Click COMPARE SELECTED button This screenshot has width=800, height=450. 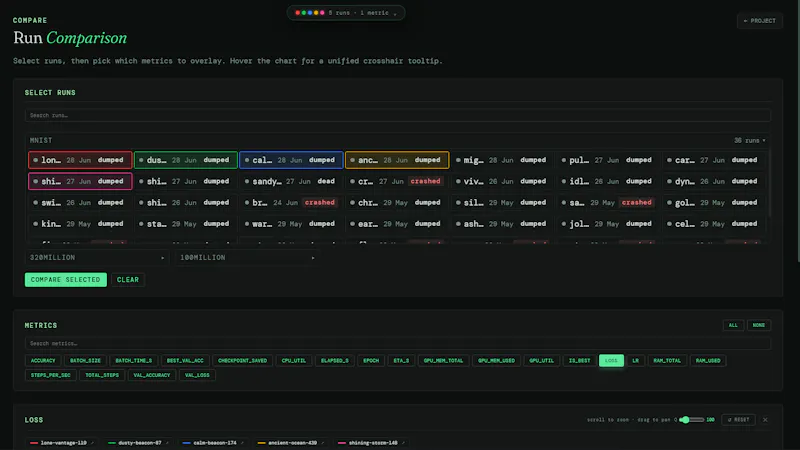pos(66,280)
